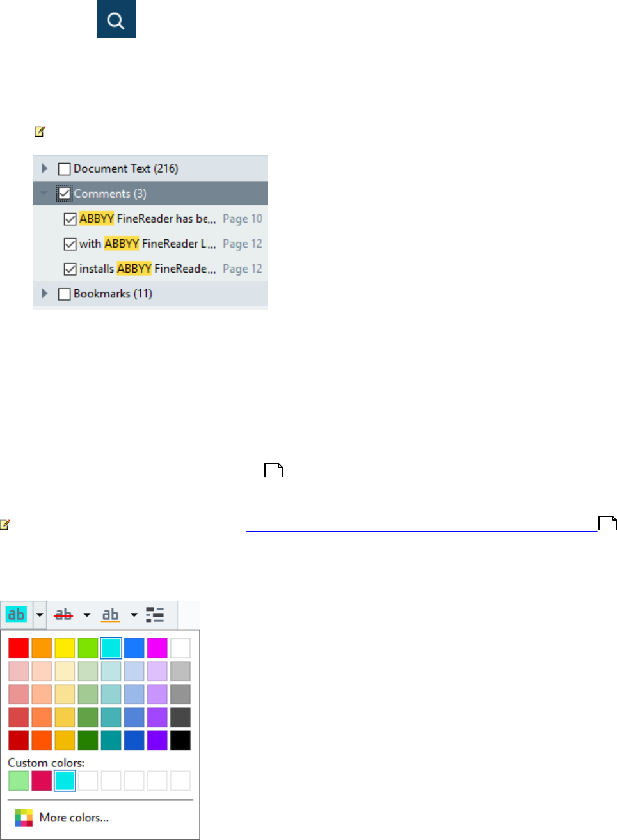Viewport: 617px width, 840px height.
Task: Pick the bright green swatch in top row
Action: click(88, 648)
